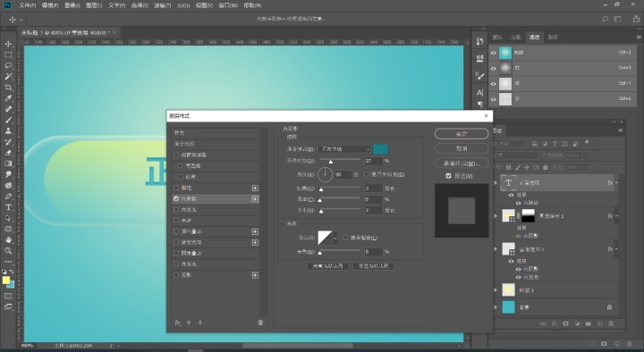Click the lock icon on the background layer
This screenshot has height=352, width=644.
(x=609, y=306)
